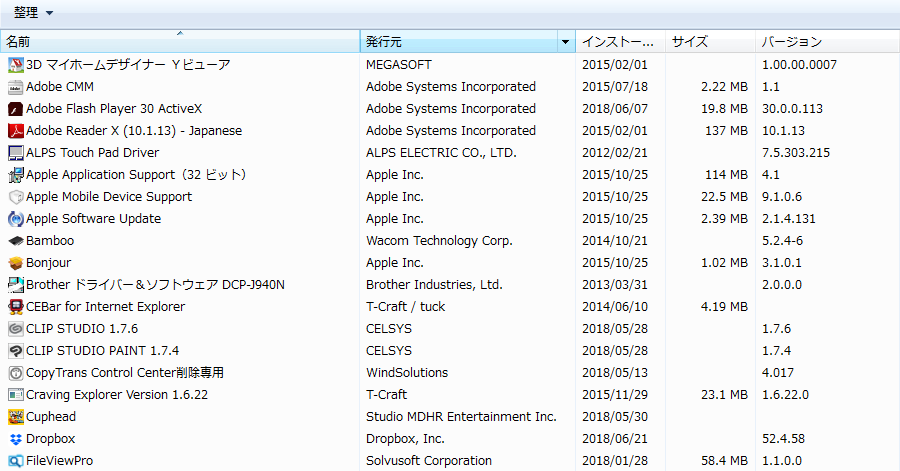The height and width of the screenshot is (471, 900).
Task: Select the Cuphead game icon
Action: [15, 417]
